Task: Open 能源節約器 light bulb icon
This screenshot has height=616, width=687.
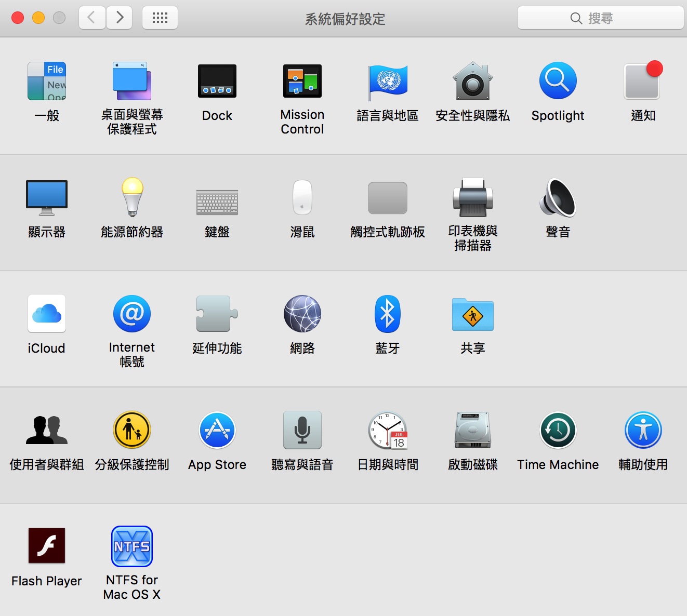Action: (x=132, y=197)
